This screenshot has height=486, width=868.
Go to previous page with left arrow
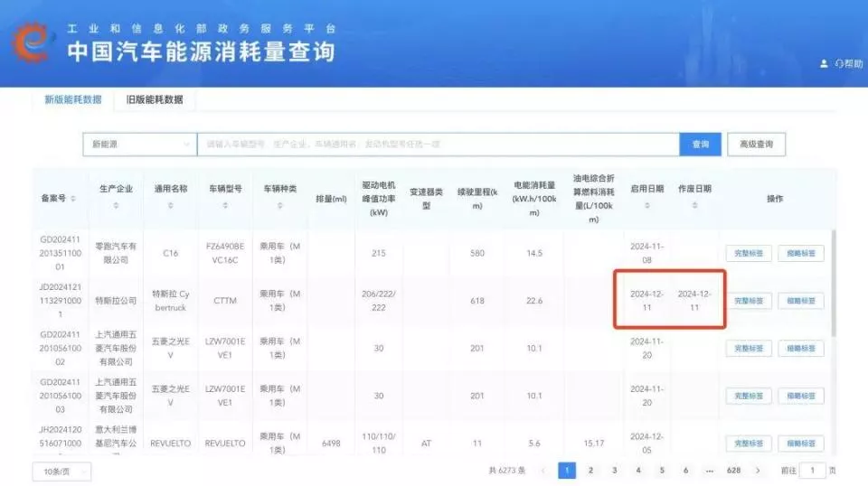(542, 471)
